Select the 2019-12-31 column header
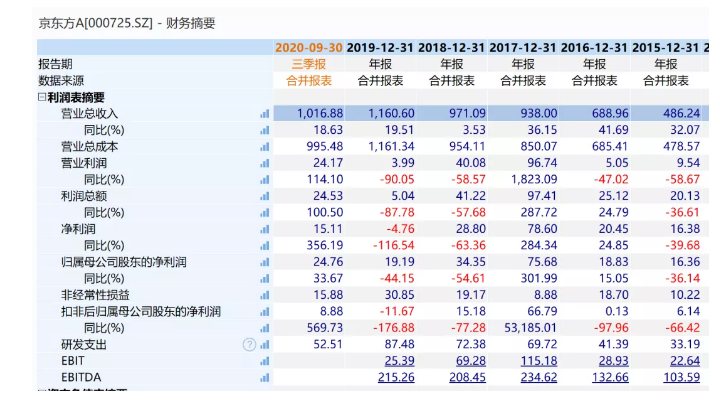 pyautogui.click(x=380, y=48)
